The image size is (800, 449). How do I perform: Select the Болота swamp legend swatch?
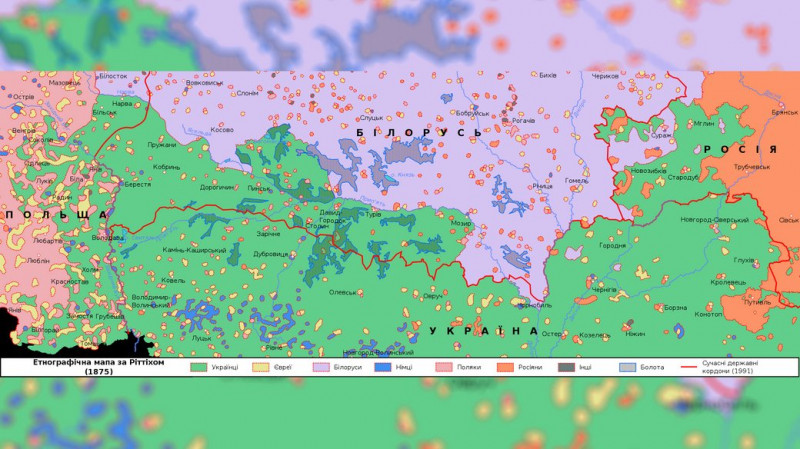627,367
